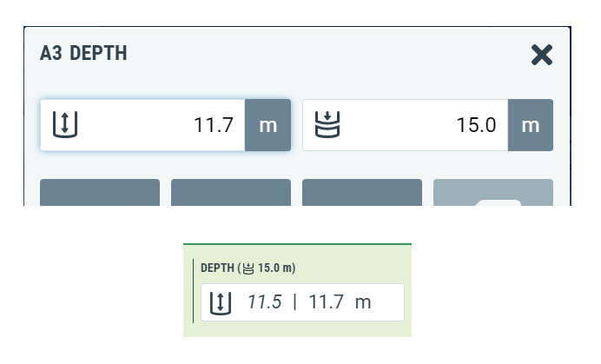Click the working depth arrow icon beside 11.7
The image size is (601, 364).
click(65, 124)
